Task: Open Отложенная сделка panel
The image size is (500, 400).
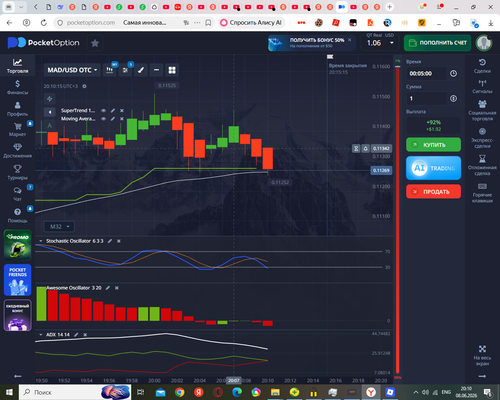Action: [x=482, y=165]
